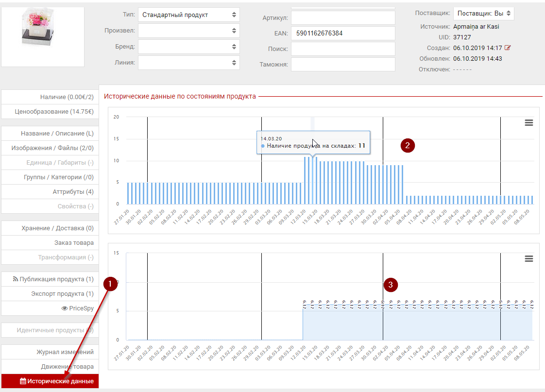Viewport: 545px width, 392px height.
Task: Open the Поставщик dropdown
Action: pos(483,14)
